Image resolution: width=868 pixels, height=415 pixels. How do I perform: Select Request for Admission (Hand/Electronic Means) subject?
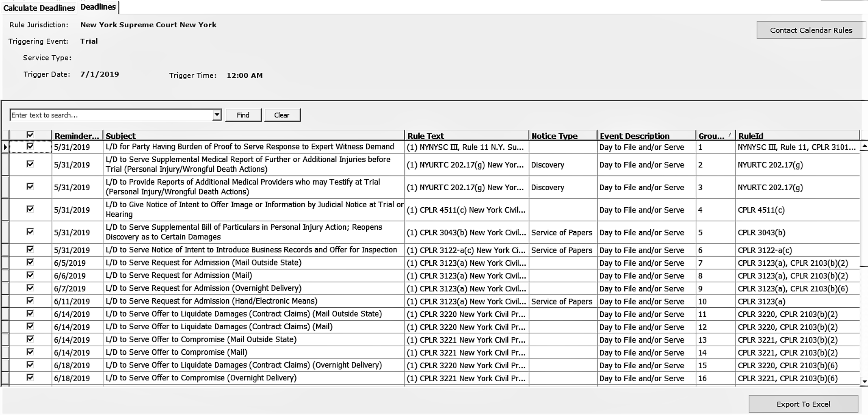tap(211, 301)
